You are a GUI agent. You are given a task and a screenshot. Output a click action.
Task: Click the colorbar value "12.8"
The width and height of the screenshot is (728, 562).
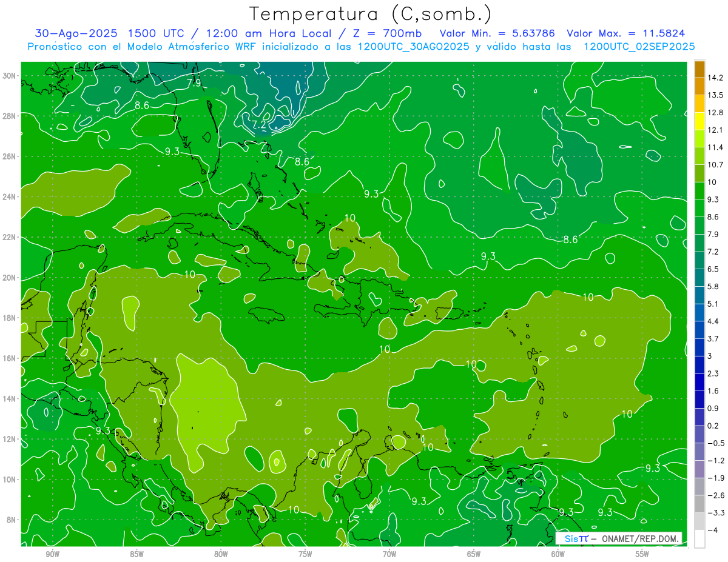pos(715,113)
